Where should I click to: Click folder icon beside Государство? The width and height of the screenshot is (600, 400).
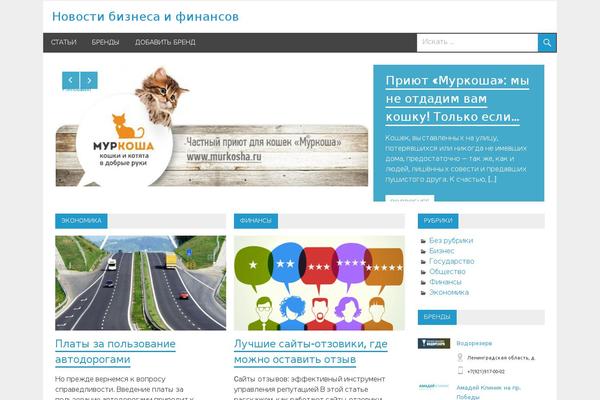(423, 262)
